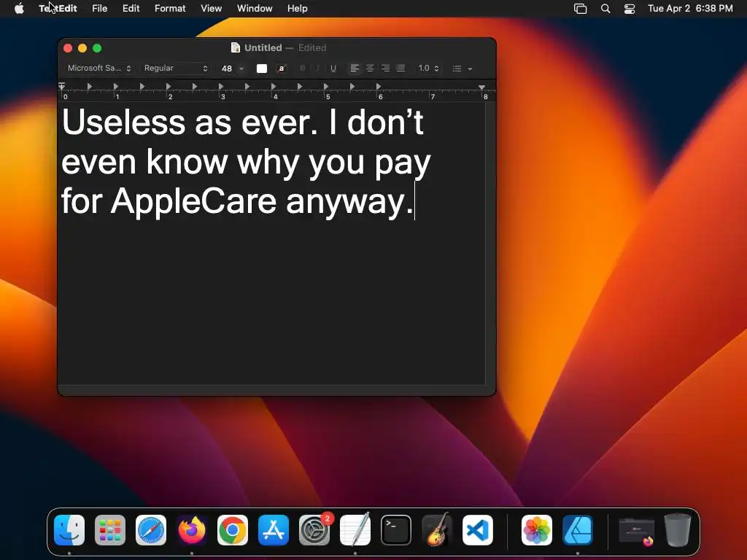Open Terminal from the Dock
This screenshot has width=747, height=560.
(x=396, y=530)
